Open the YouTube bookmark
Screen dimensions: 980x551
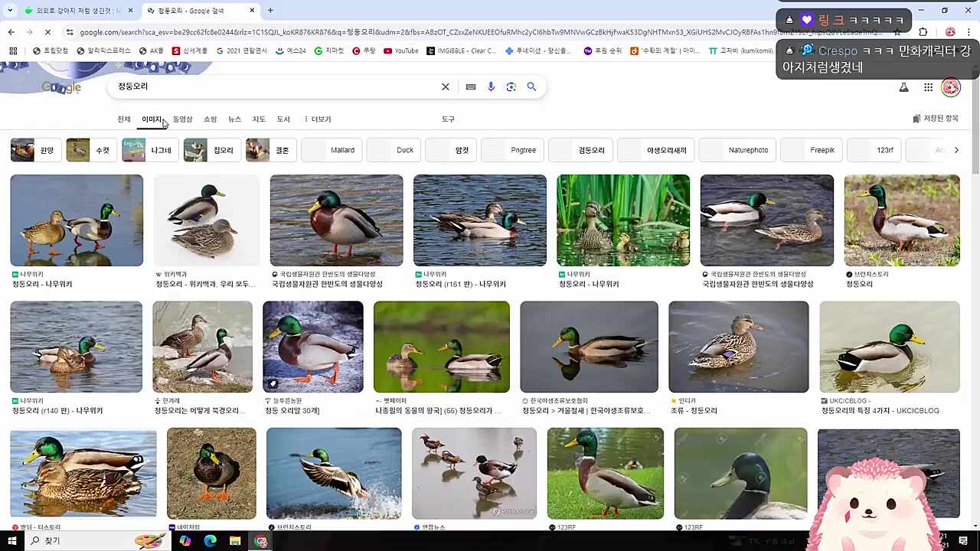(x=401, y=51)
